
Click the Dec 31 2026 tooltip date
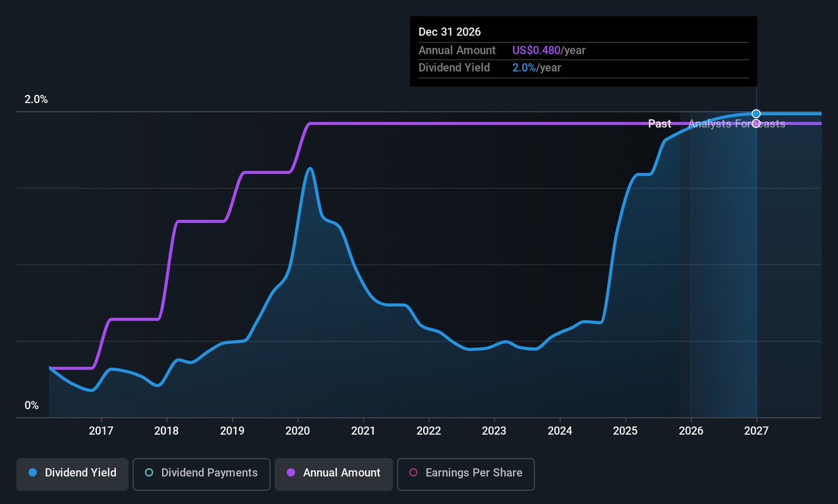click(x=449, y=32)
